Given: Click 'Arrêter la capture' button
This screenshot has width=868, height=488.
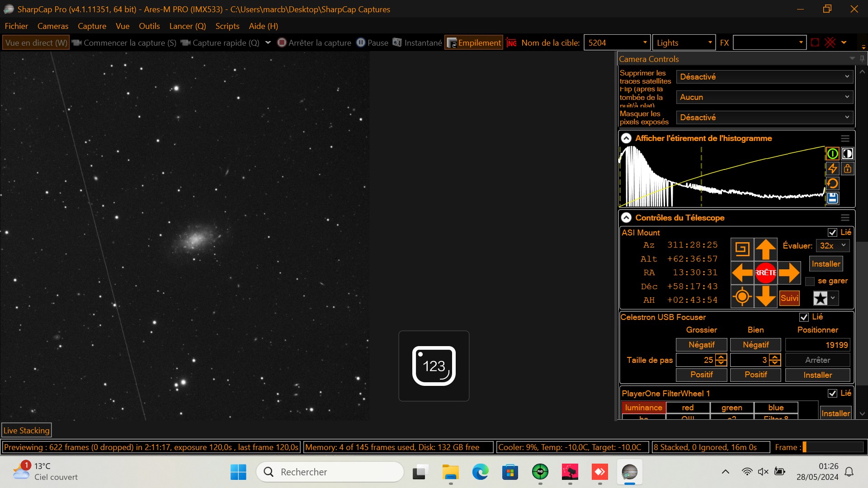Looking at the screenshot, I should click(314, 43).
